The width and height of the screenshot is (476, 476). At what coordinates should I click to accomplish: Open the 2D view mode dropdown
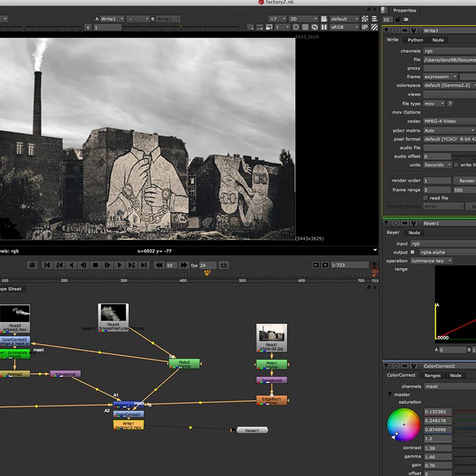pyautogui.click(x=303, y=19)
